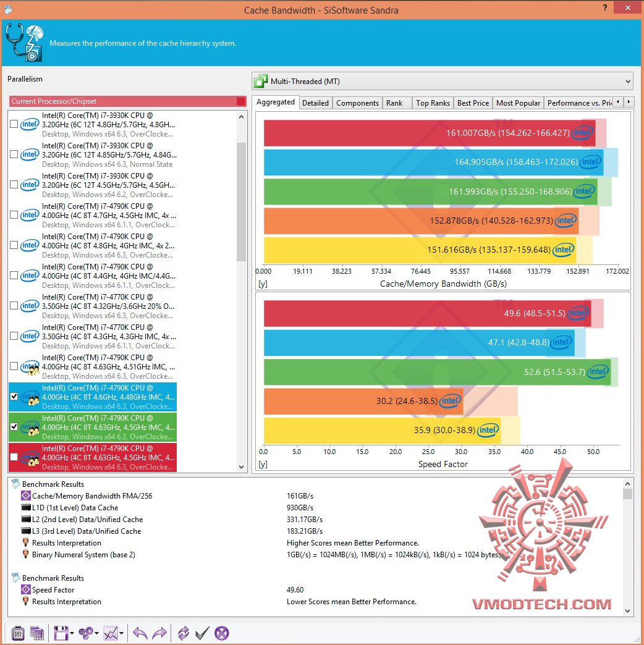Open the Components tab

point(357,103)
